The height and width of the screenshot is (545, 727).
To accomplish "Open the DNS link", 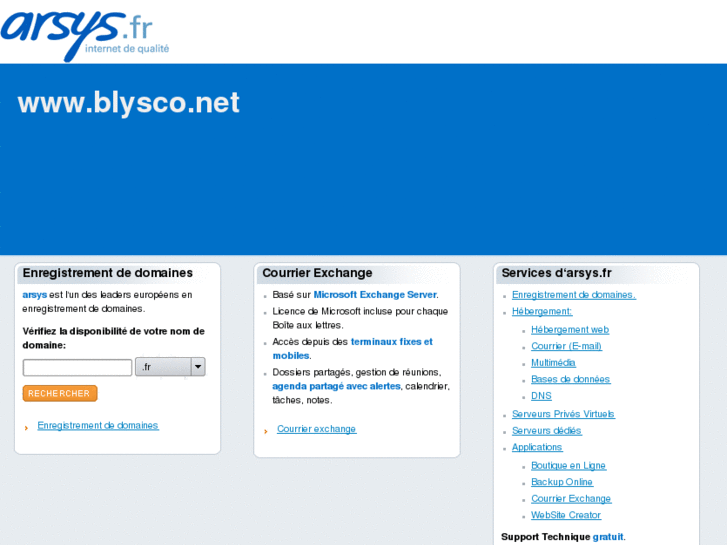I will click(x=541, y=396).
